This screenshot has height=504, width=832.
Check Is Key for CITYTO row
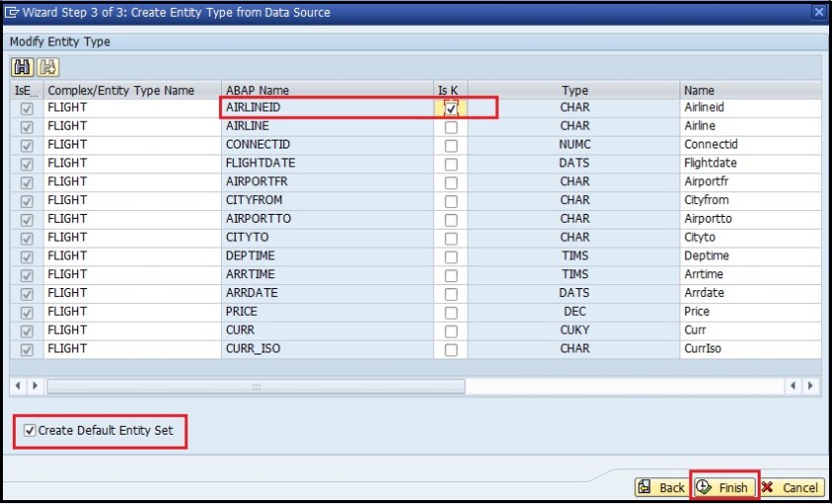click(x=451, y=239)
